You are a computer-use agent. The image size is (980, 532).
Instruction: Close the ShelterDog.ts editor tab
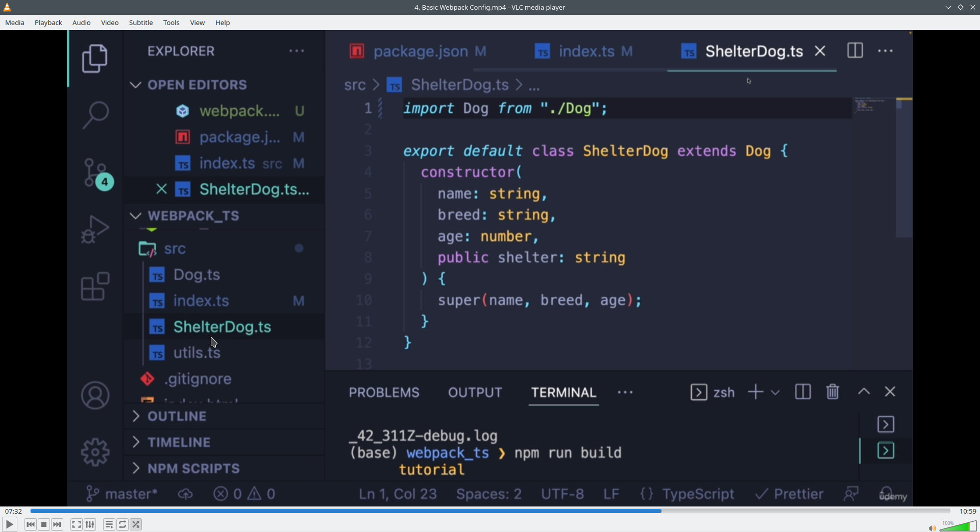pos(820,51)
